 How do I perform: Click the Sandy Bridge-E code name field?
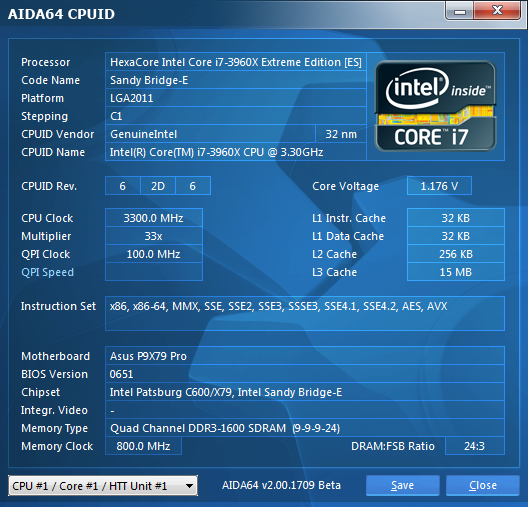tap(236, 80)
